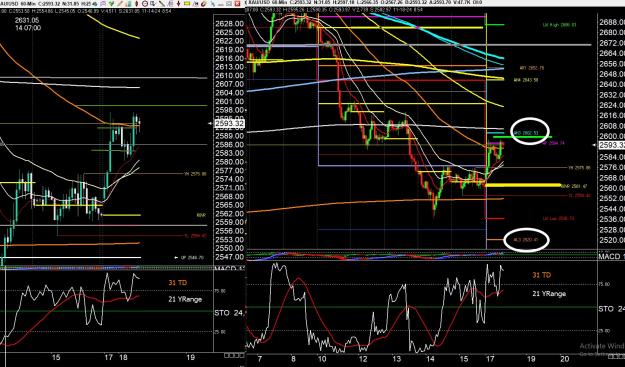Viewport: 625px width, 367px height.
Task: Click the orange diagonal line tool icon
Action: (121, 3)
